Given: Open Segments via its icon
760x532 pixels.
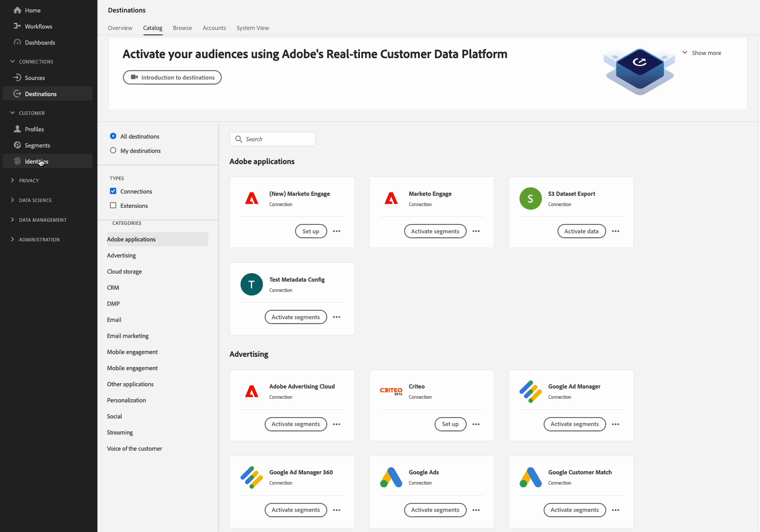Looking at the screenshot, I should click(17, 145).
